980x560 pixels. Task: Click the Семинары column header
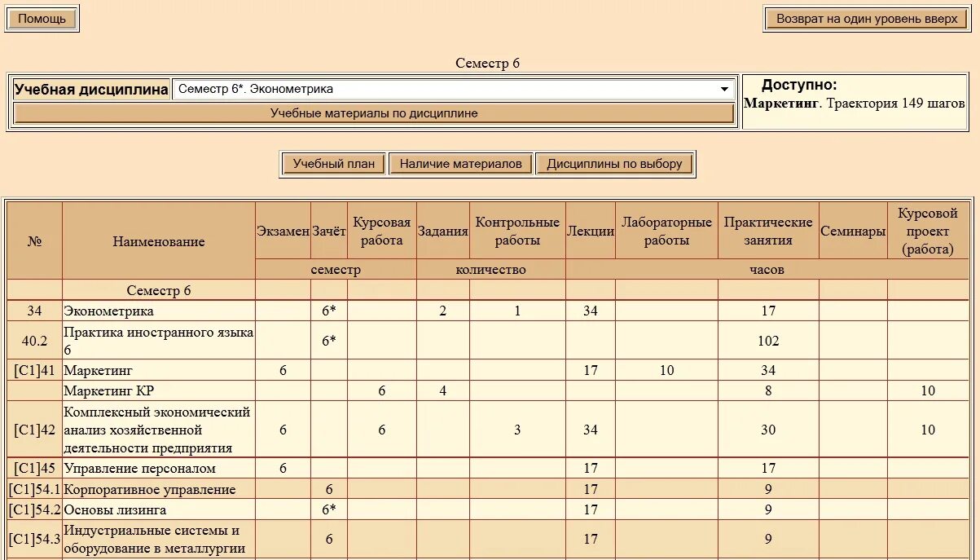pos(853,231)
